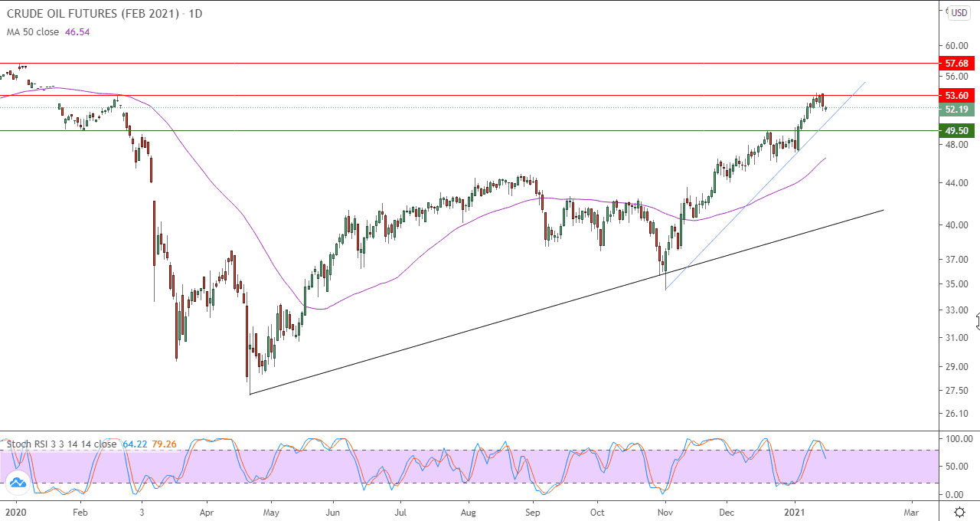Click the USD currency button
The height and width of the screenshot is (521, 980).
pos(959,13)
